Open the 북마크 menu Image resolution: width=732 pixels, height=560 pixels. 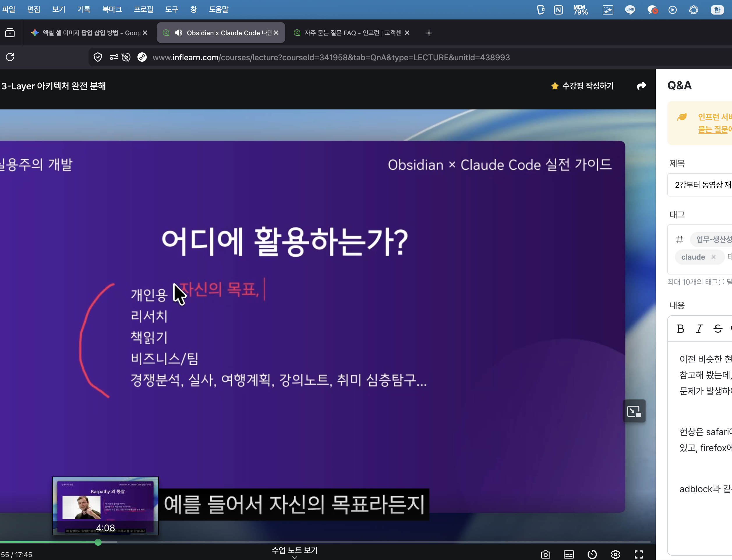pyautogui.click(x=112, y=9)
